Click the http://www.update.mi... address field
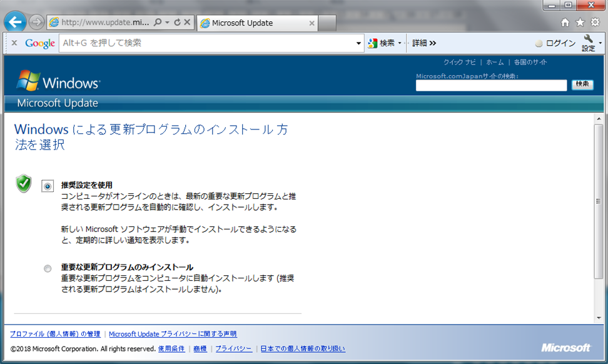The width and height of the screenshot is (608, 364). tap(104, 22)
